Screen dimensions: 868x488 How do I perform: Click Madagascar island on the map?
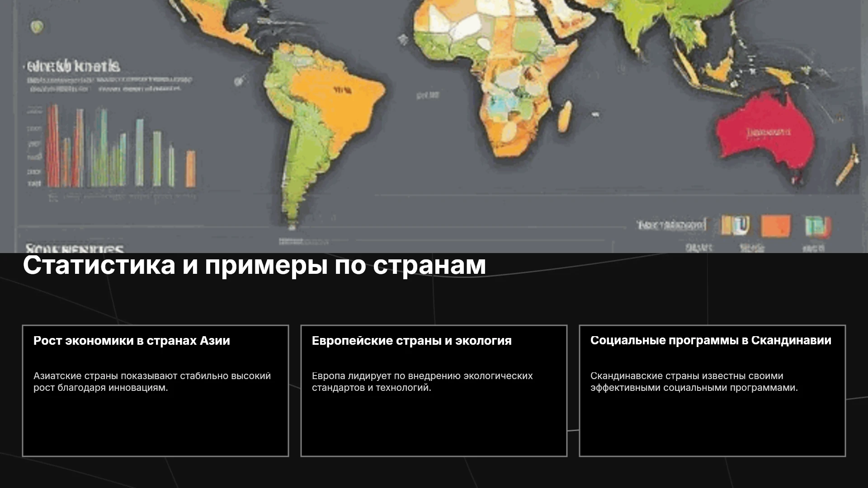[x=564, y=117]
